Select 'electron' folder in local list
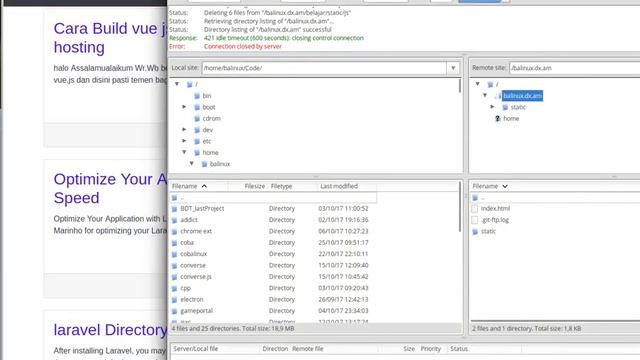Screen dimensions: 640x360 [191, 300]
